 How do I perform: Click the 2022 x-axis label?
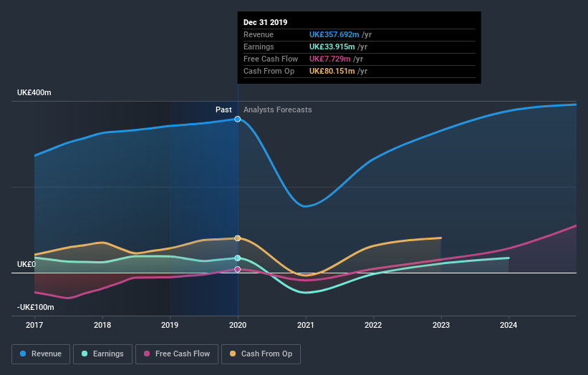click(x=373, y=325)
